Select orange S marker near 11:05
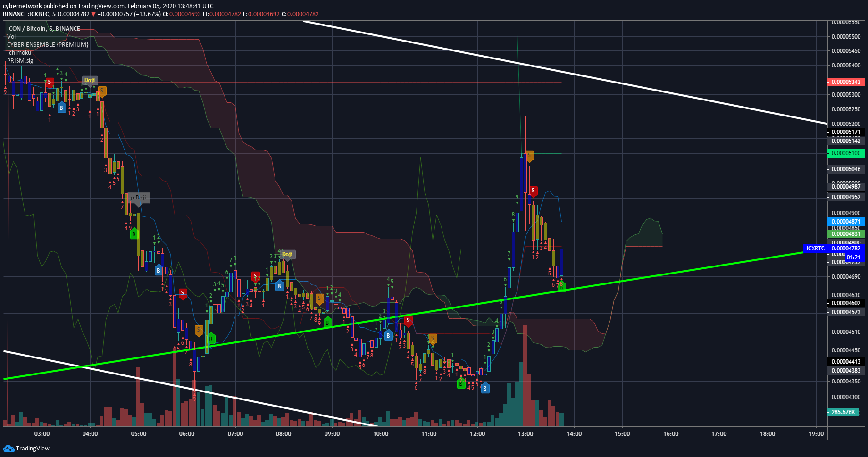868x457 pixels. (433, 339)
